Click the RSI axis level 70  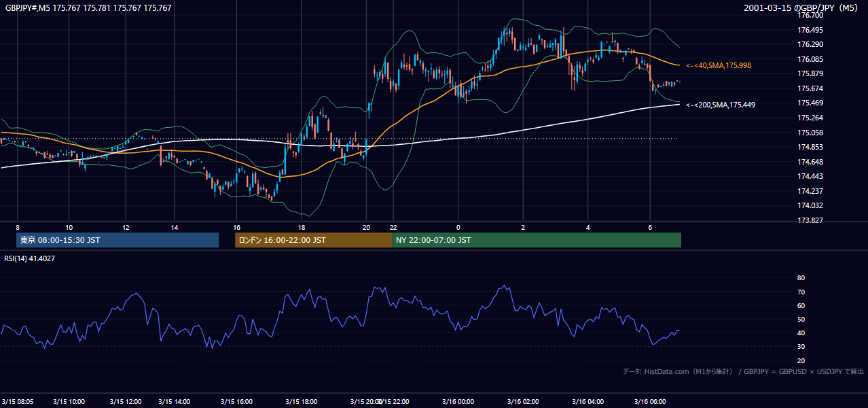801,292
